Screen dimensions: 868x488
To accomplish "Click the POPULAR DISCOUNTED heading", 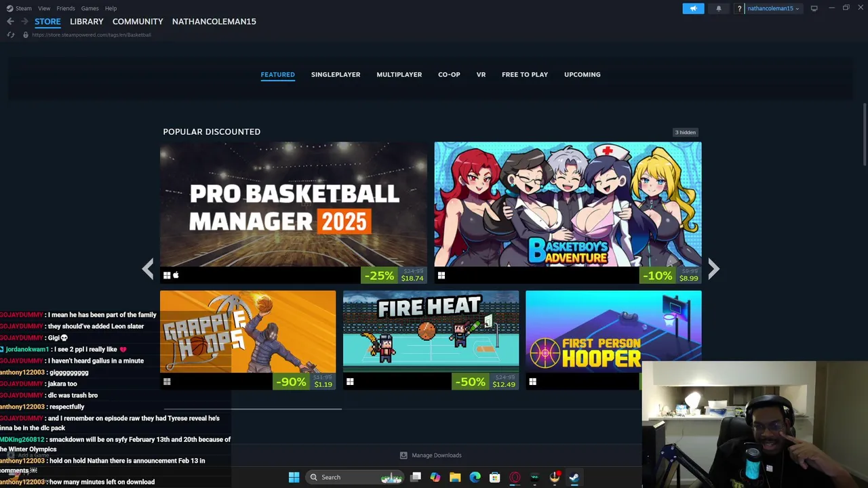I will point(212,131).
